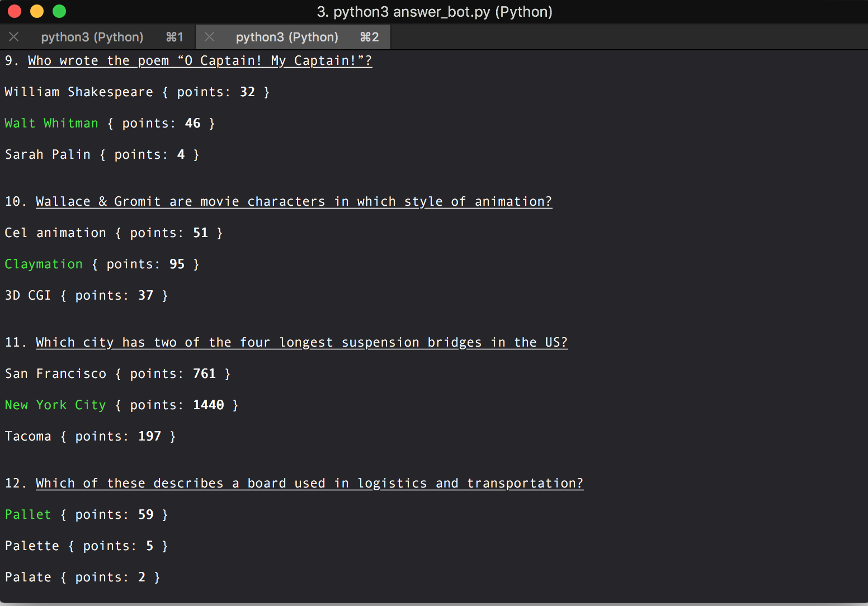
Task: Click the points value 197
Action: [x=150, y=437]
